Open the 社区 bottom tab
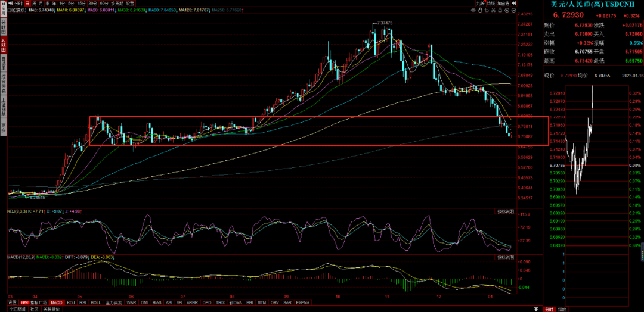The width and height of the screenshot is (644, 312). pyautogui.click(x=34, y=309)
